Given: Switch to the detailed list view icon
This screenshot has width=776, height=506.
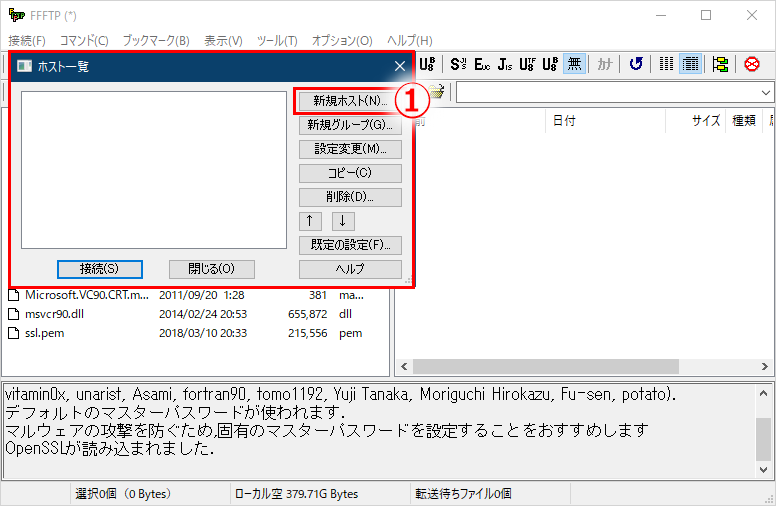Looking at the screenshot, I should pyautogui.click(x=690, y=64).
